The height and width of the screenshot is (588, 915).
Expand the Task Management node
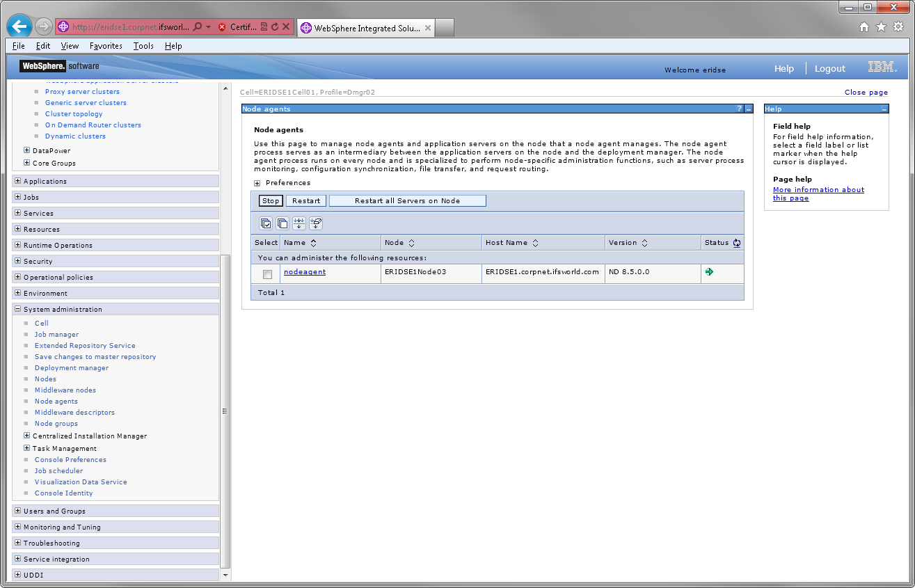[27, 448]
